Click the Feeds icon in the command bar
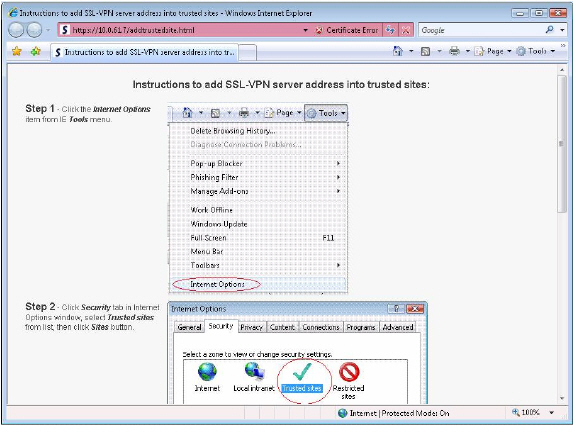Screen dimensions: 576x446 click(425, 51)
